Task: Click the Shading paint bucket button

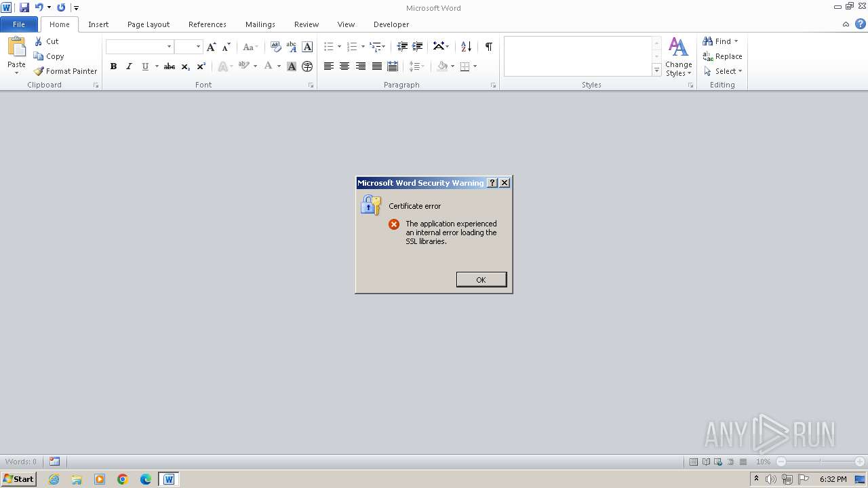Action: 442,66
